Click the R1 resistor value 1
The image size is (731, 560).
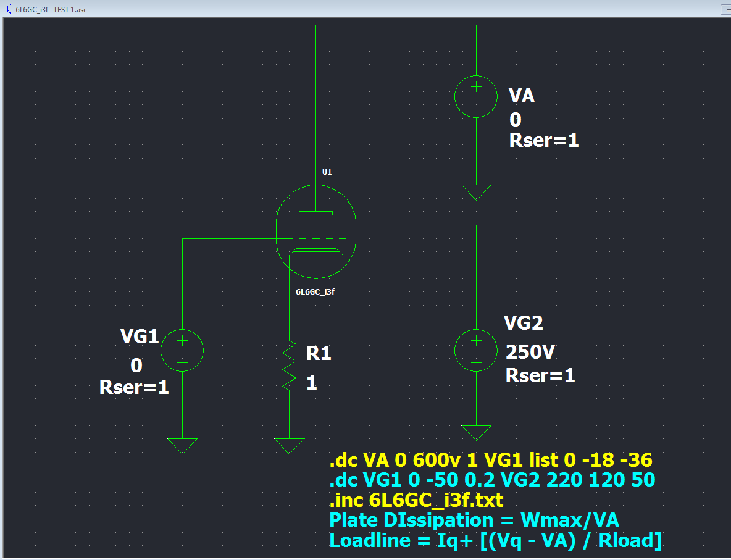[311, 383]
